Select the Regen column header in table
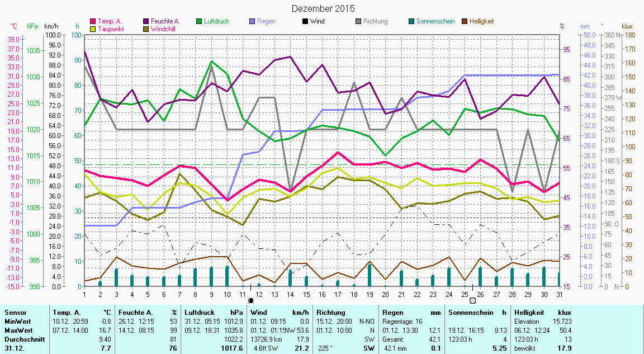The width and height of the screenshot is (644, 354). [392, 313]
